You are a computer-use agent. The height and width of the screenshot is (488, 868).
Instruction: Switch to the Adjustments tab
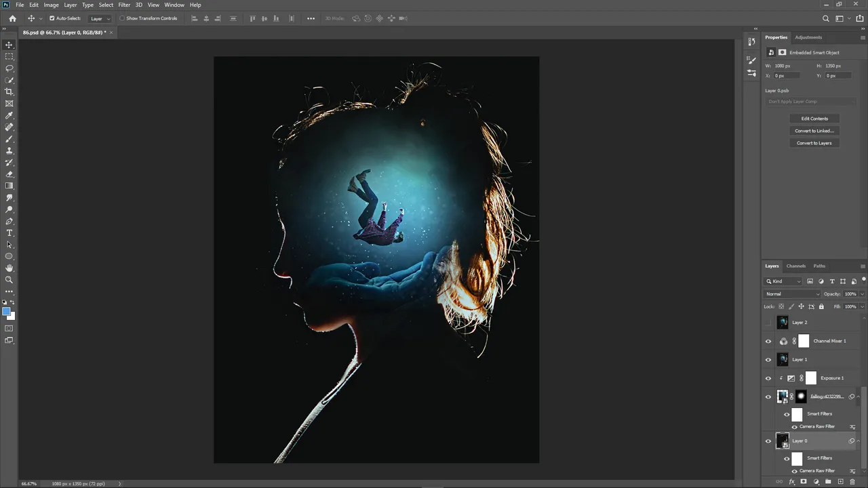pos(808,37)
